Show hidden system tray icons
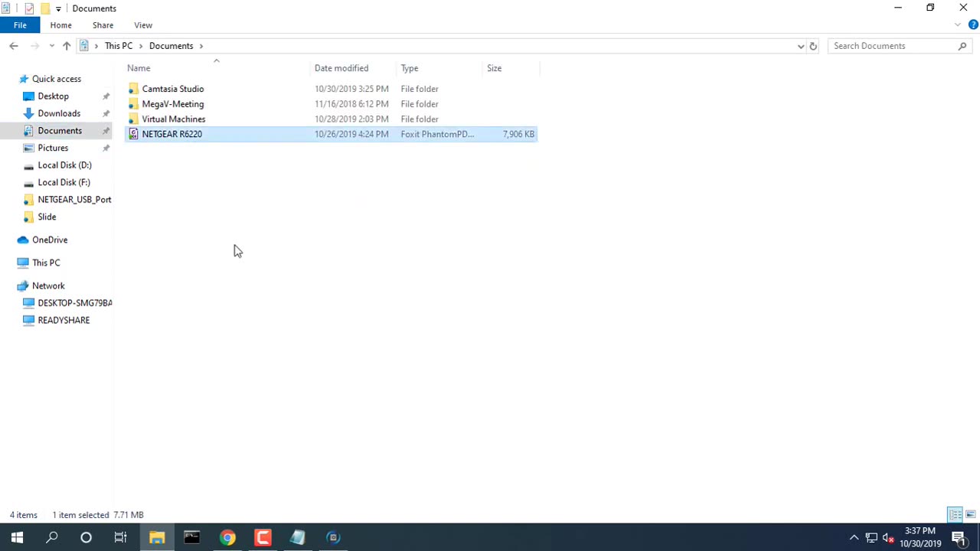The image size is (980, 551). [x=854, y=537]
